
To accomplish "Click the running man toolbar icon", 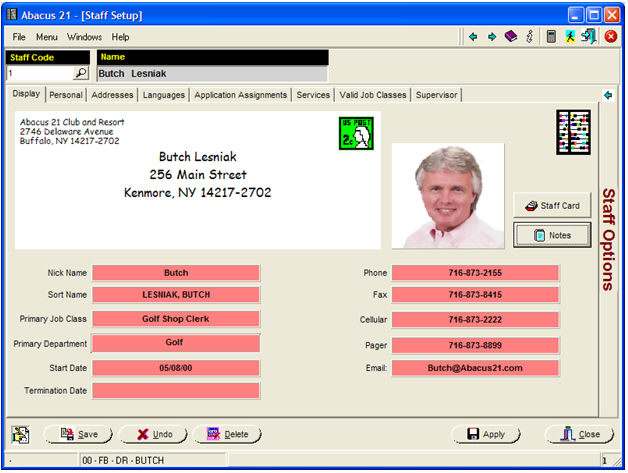I will (x=569, y=37).
